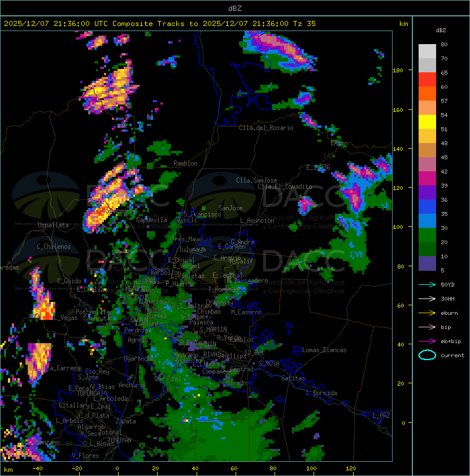
Task: Click the 'M_Caseros' place label
Action: pyautogui.click(x=246, y=311)
